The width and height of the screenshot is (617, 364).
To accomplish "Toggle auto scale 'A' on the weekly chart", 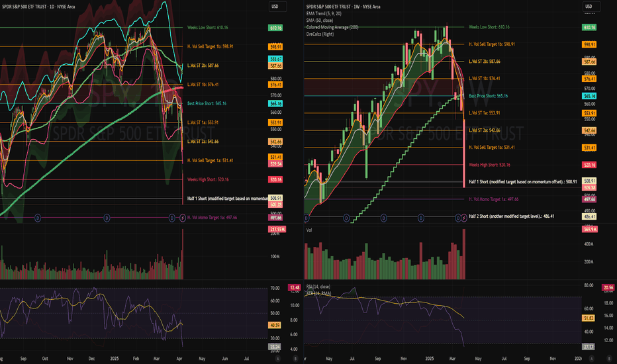I will [x=591, y=359].
